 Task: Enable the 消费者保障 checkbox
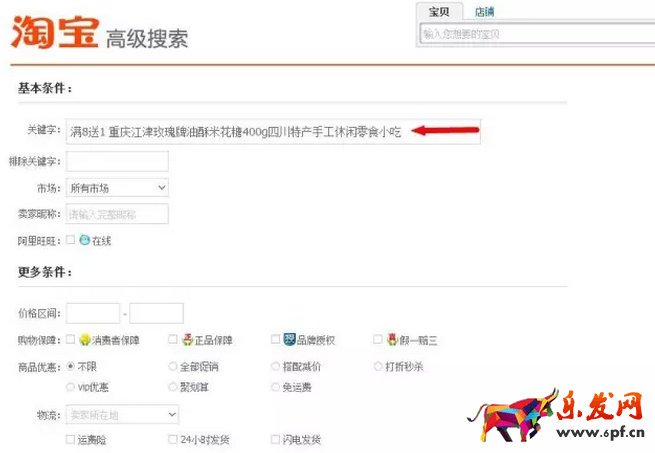tap(71, 339)
